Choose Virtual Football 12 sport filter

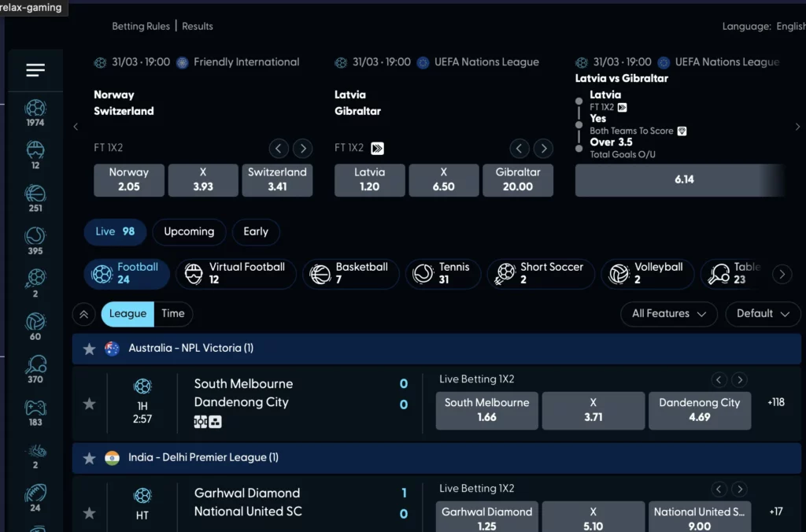point(236,273)
